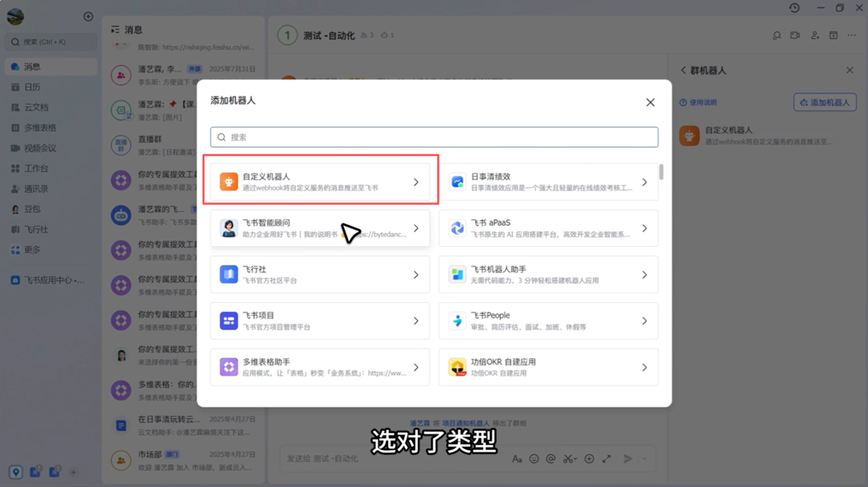Screen dimensions: 868x487
Task: Close the 群机器人 side panel
Action: (x=850, y=70)
